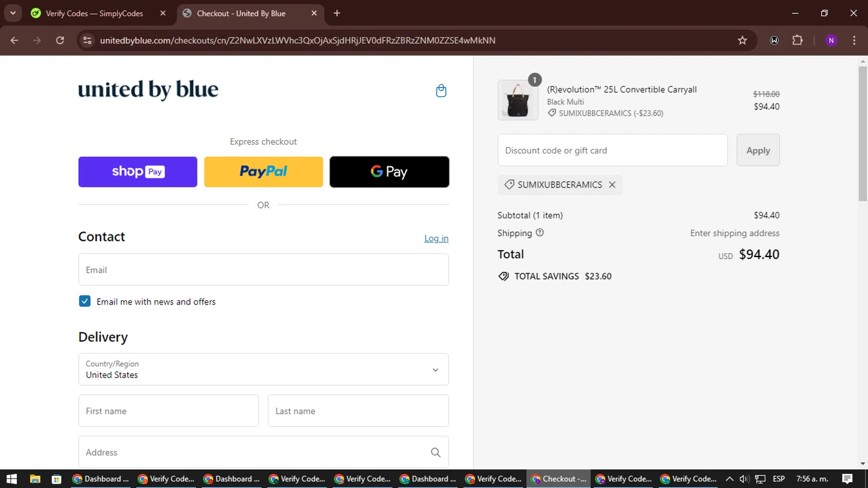The image size is (868, 488).
Task: Close the Checkout United By Blue tab
Action: tap(314, 13)
